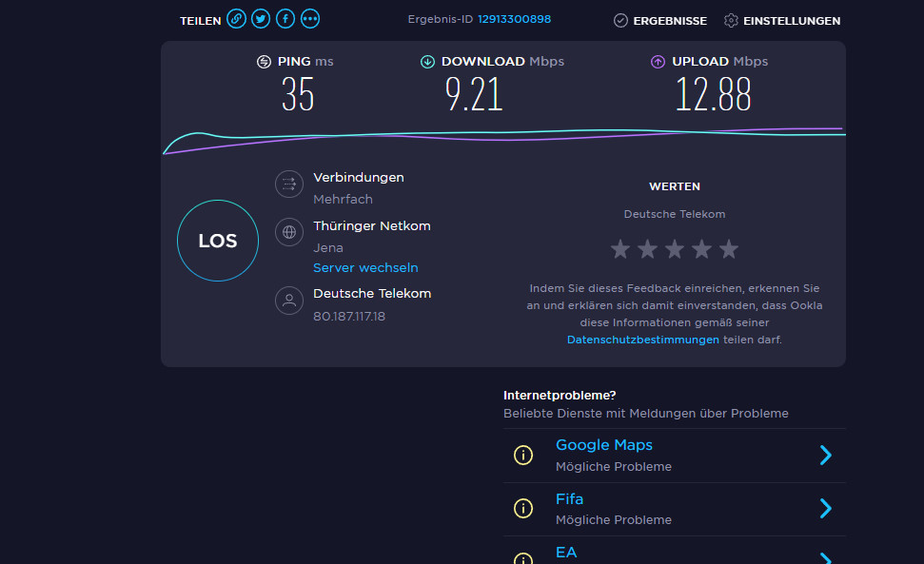Image resolution: width=924 pixels, height=564 pixels.
Task: Expand the Fifa problems entry chevron
Action: coord(825,509)
